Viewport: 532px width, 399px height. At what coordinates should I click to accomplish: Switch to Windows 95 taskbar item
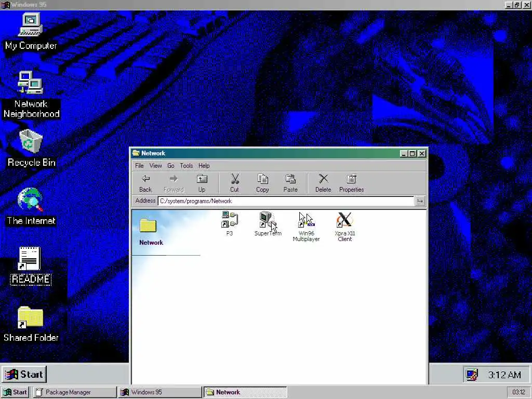(x=160, y=392)
